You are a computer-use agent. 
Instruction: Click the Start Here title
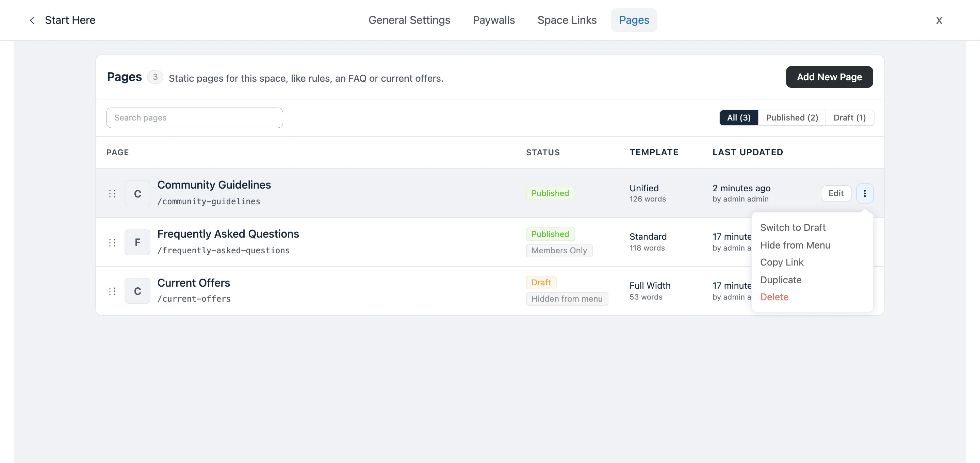[x=70, y=20]
